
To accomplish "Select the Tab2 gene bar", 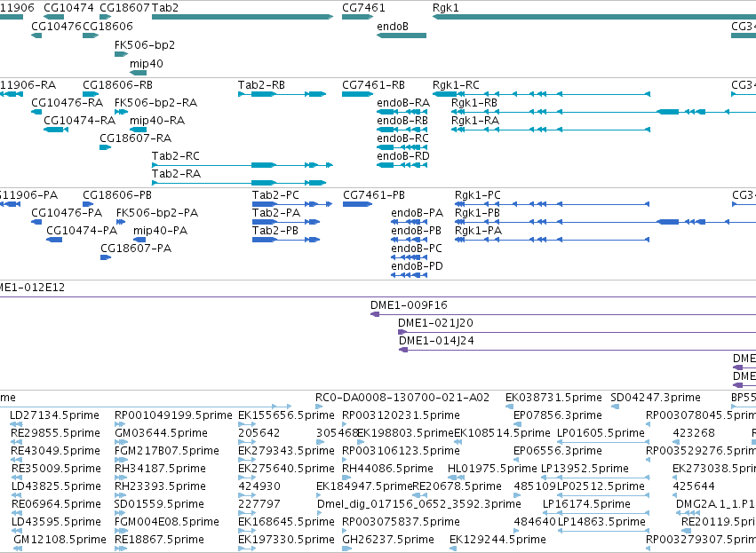I will pyautogui.click(x=243, y=17).
